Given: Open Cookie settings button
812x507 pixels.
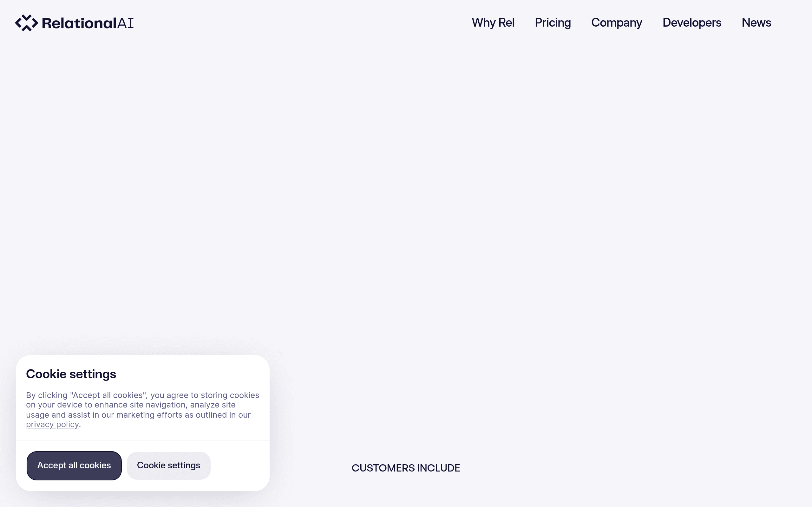Looking at the screenshot, I should coord(168,465).
